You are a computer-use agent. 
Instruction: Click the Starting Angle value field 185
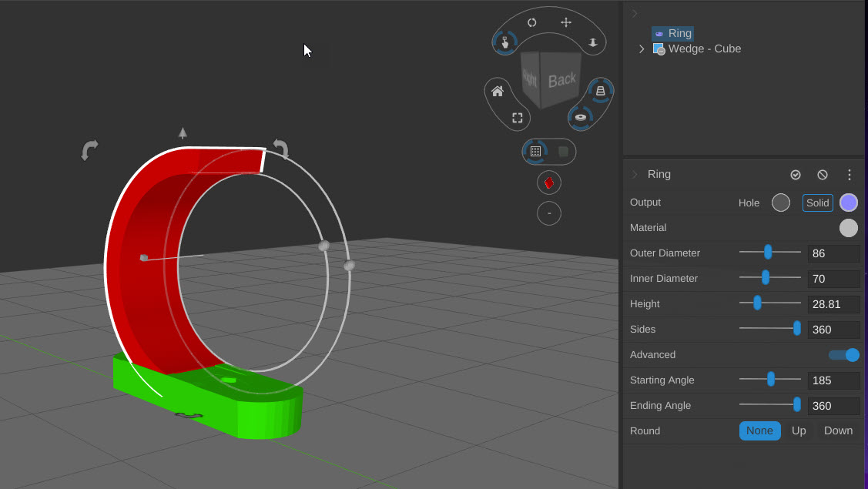coord(833,380)
